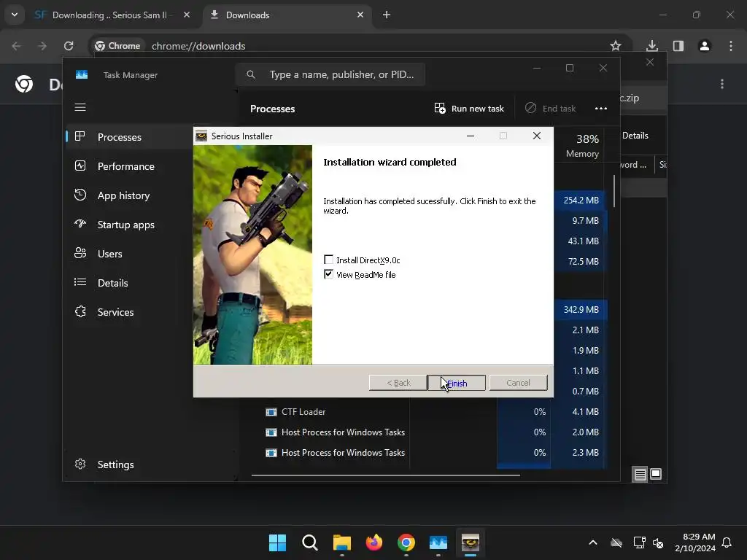
Task: Uncheck View ReadMe file checkbox
Action: click(x=329, y=274)
